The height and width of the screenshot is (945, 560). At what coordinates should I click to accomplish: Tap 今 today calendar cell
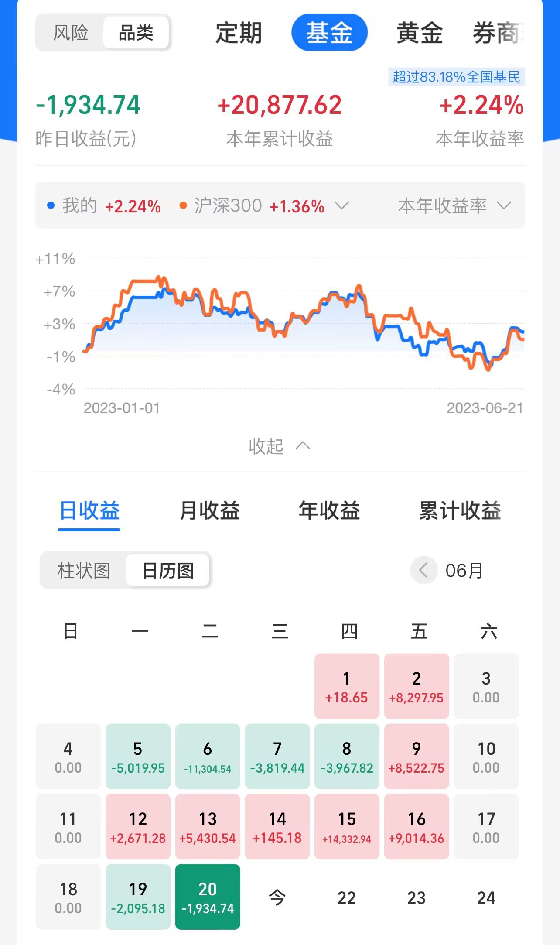coord(277,897)
